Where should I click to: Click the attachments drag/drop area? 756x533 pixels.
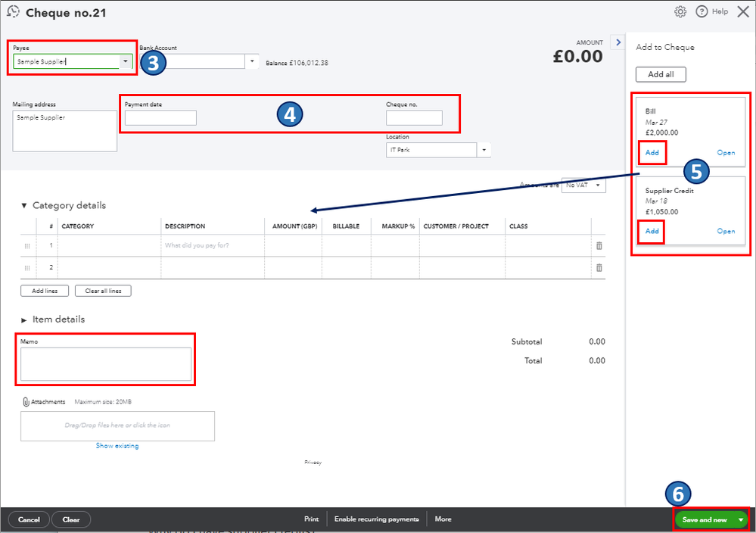[x=117, y=426]
